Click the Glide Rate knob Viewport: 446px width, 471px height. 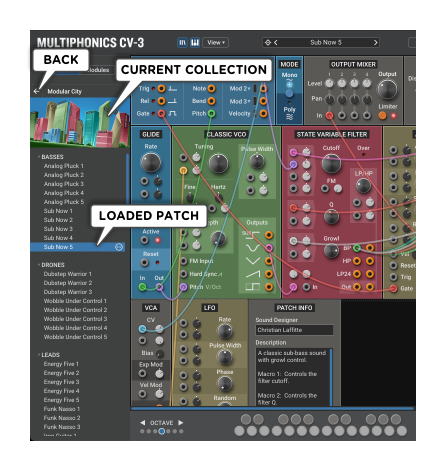[x=151, y=162]
